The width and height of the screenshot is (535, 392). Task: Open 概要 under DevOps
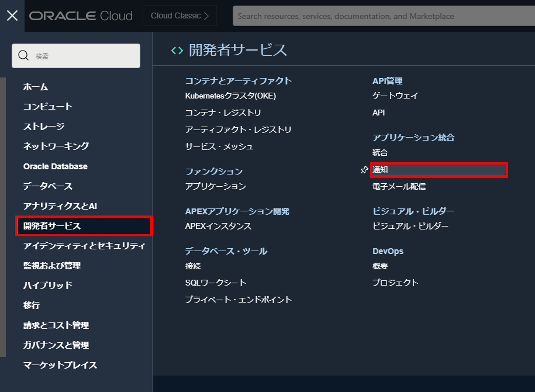click(x=380, y=266)
